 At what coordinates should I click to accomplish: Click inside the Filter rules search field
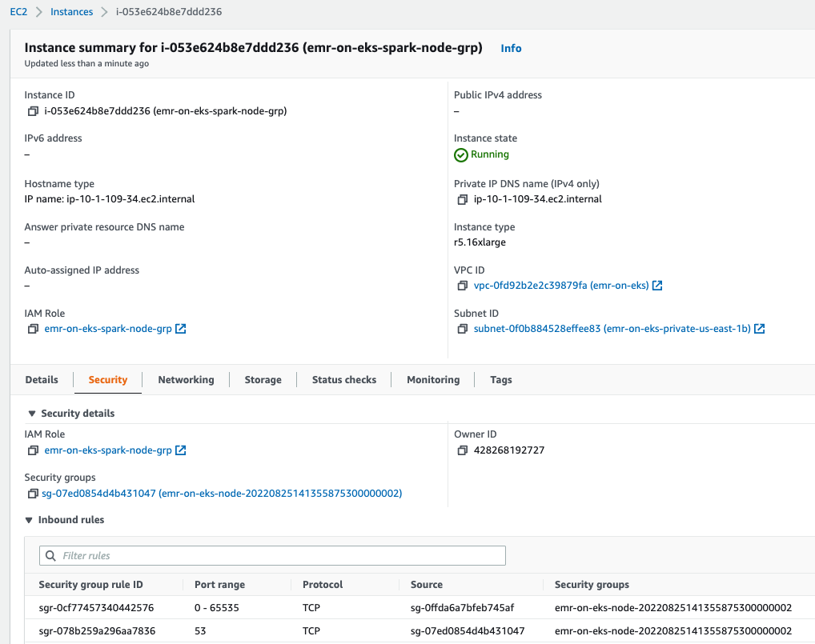coord(272,555)
